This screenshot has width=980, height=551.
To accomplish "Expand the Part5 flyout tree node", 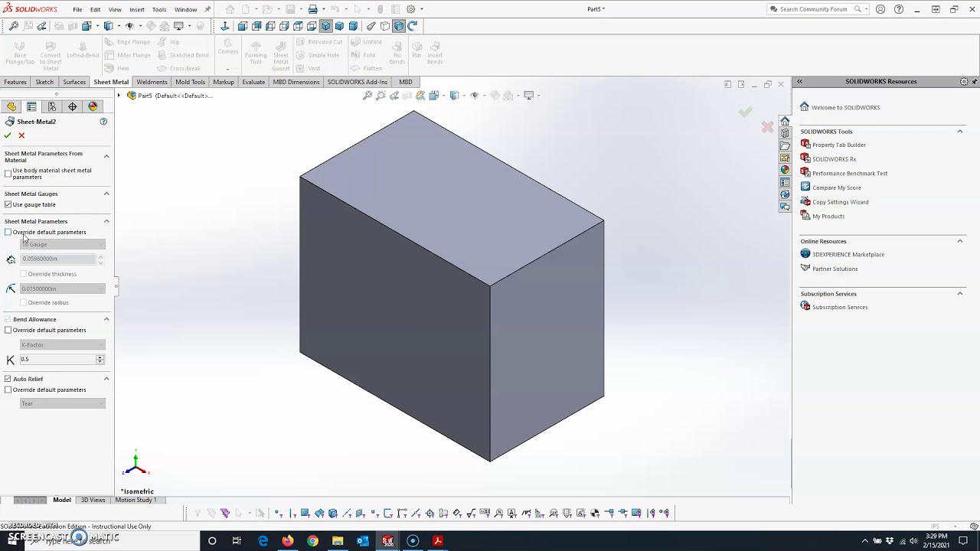I will point(119,96).
